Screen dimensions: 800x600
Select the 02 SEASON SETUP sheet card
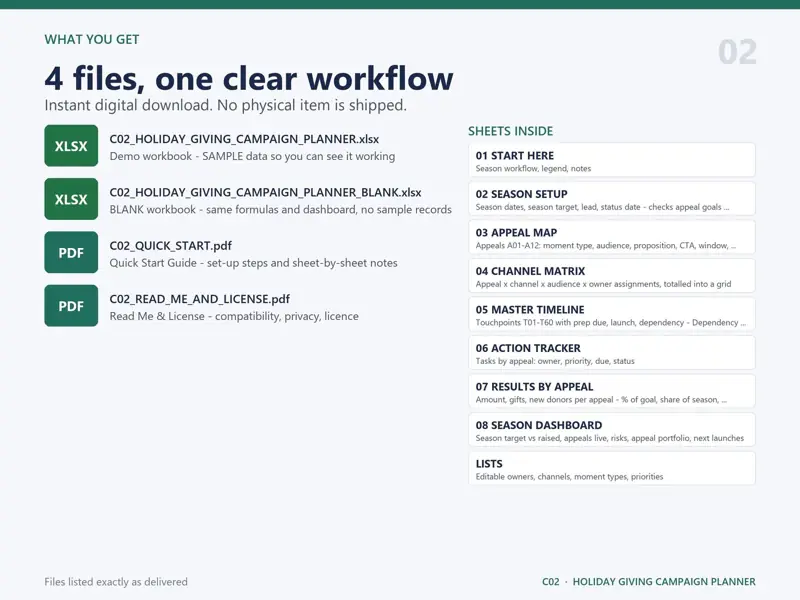click(x=612, y=199)
